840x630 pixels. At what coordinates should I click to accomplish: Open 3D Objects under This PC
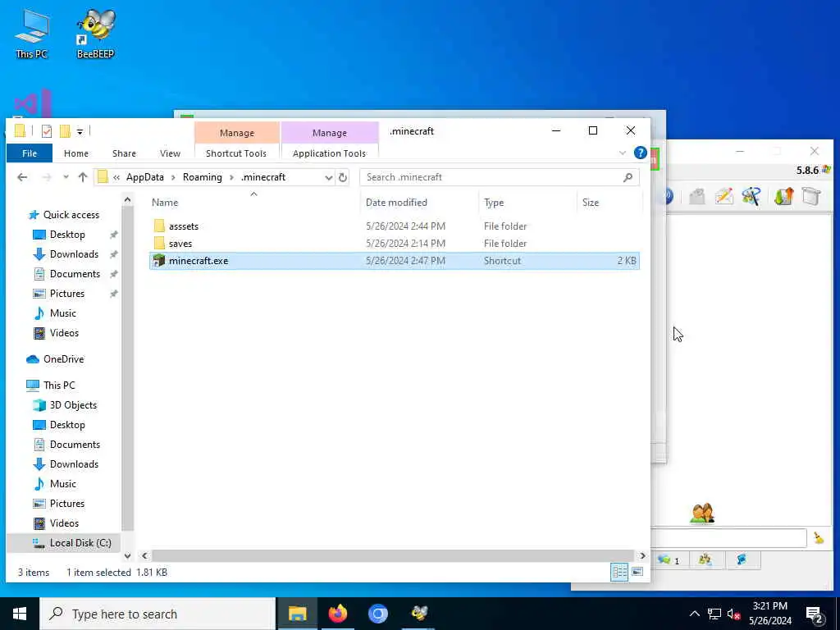[73, 405]
